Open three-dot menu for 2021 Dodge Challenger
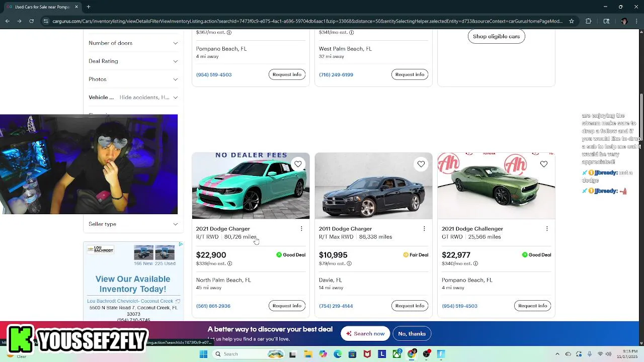 point(547,229)
